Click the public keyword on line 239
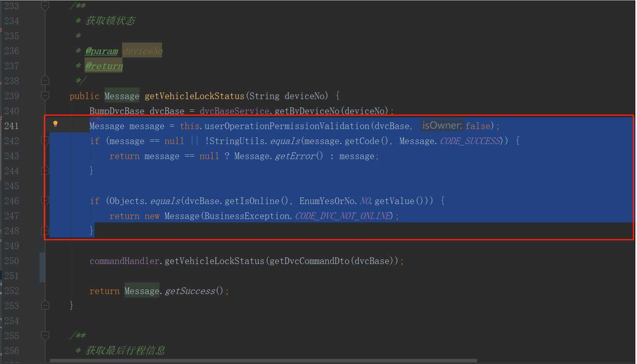The width and height of the screenshot is (637, 364). pos(85,96)
